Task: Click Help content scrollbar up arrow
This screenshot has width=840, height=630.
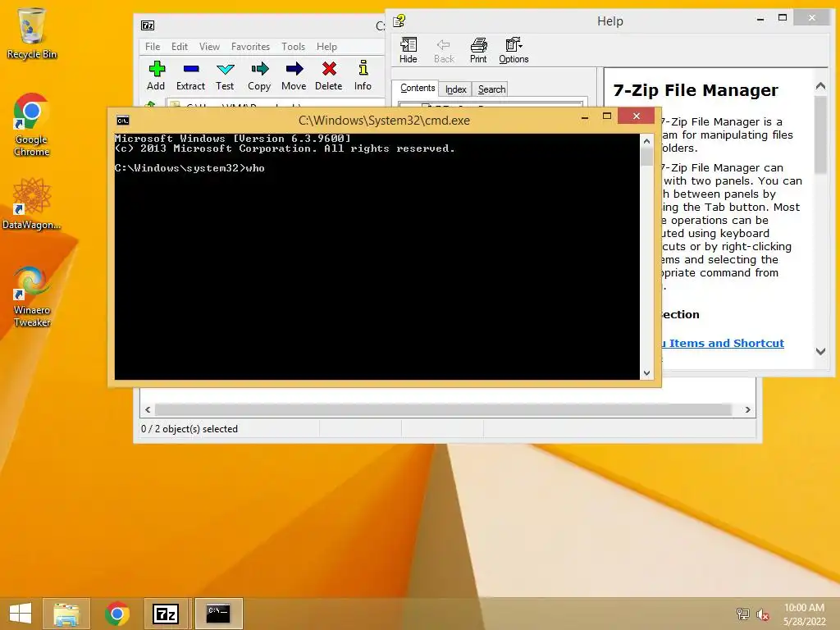Action: click(x=820, y=85)
